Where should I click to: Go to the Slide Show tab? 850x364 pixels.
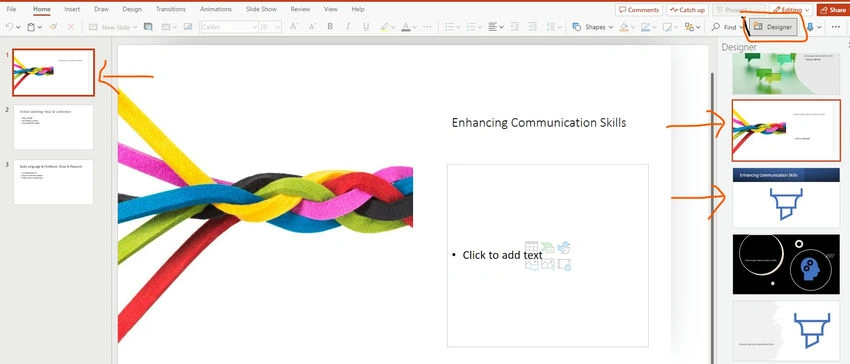262,9
